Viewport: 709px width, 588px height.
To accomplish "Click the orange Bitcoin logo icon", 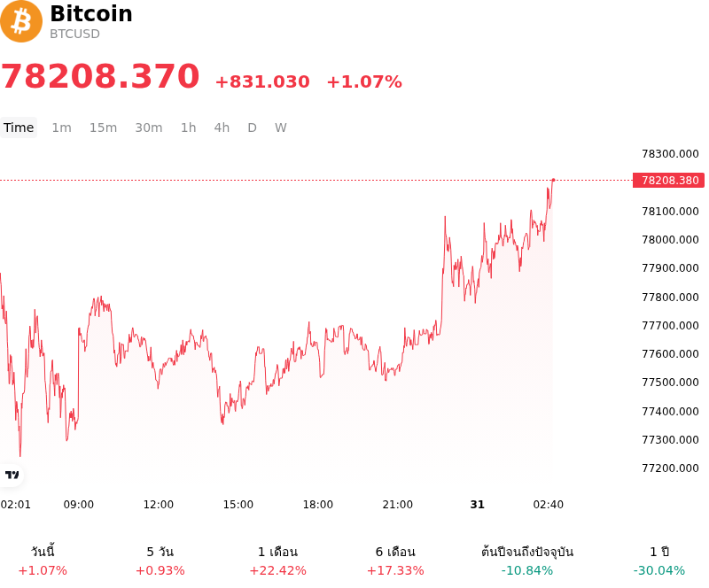I will pyautogui.click(x=21, y=21).
